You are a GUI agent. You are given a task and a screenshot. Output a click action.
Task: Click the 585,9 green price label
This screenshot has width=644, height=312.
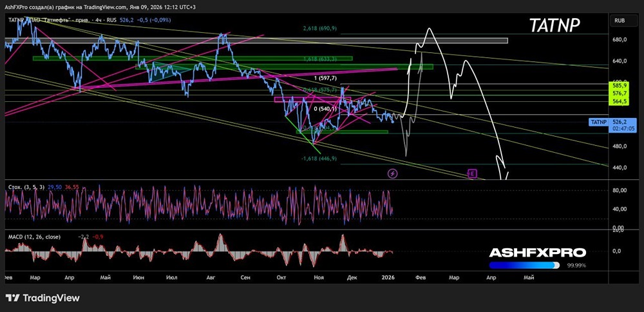(618, 86)
